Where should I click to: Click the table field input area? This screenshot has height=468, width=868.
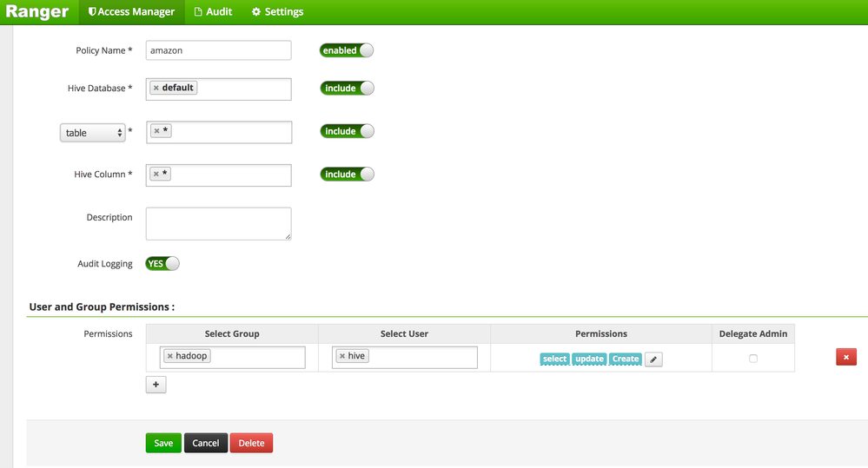[219, 132]
